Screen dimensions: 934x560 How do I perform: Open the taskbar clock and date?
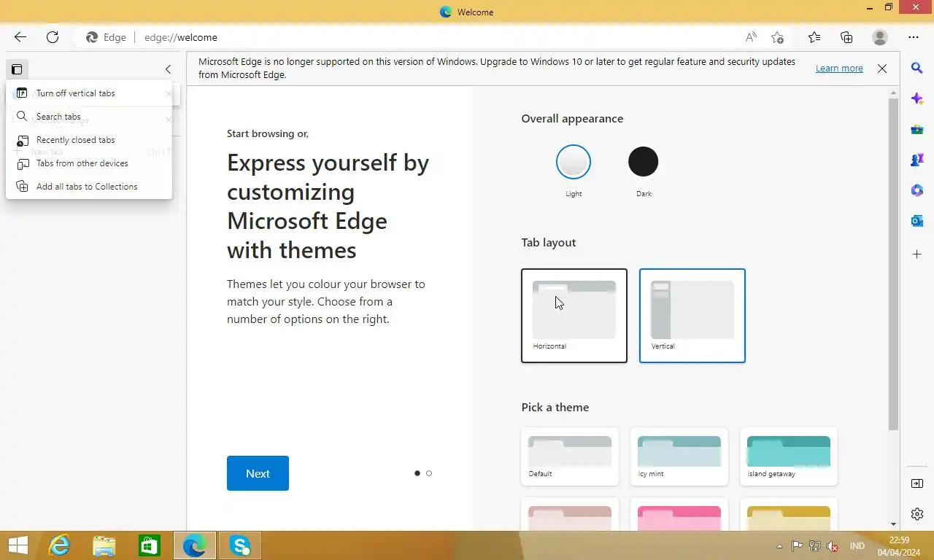(899, 546)
